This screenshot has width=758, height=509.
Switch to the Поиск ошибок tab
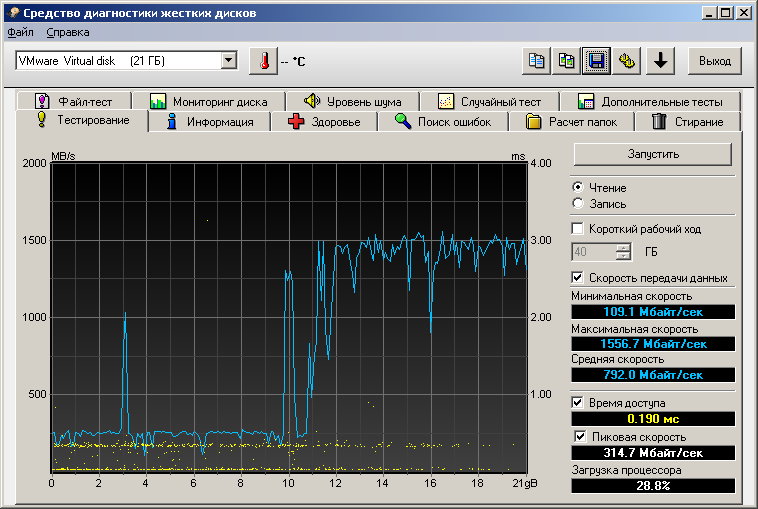tap(443, 122)
